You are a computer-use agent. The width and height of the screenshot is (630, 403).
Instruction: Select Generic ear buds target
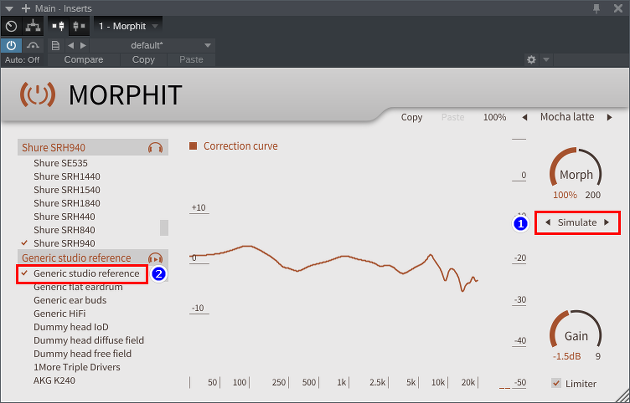click(70, 300)
